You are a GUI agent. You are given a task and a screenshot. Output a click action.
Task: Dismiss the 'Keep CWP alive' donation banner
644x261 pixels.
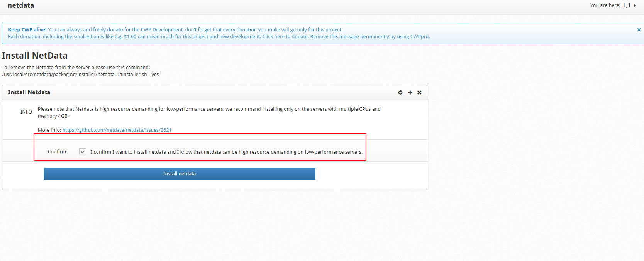pyautogui.click(x=639, y=30)
